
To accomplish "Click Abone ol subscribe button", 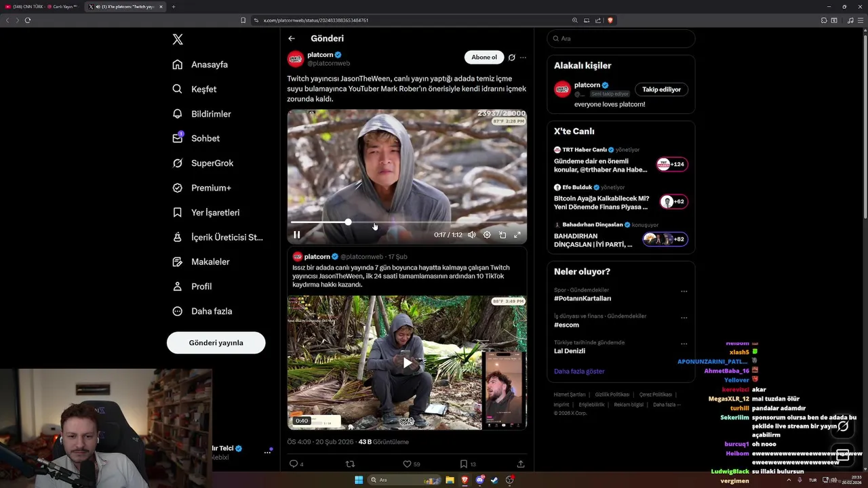I will (484, 58).
